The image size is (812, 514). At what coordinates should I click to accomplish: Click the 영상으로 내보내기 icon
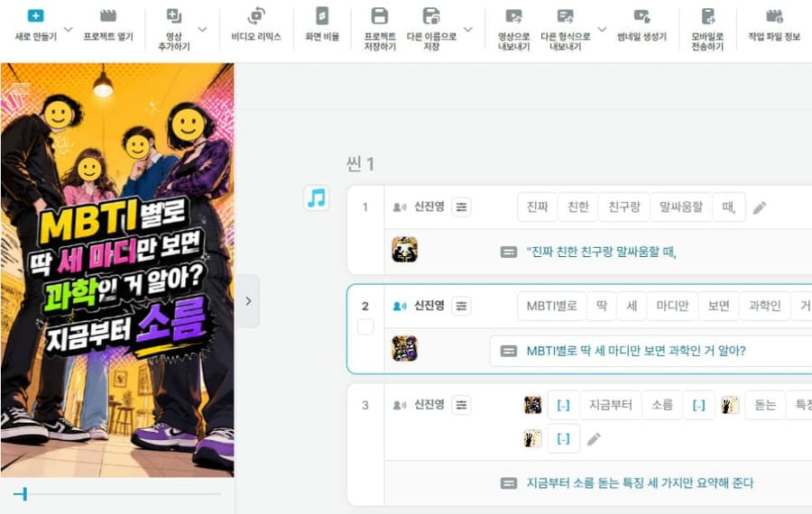coord(513,16)
